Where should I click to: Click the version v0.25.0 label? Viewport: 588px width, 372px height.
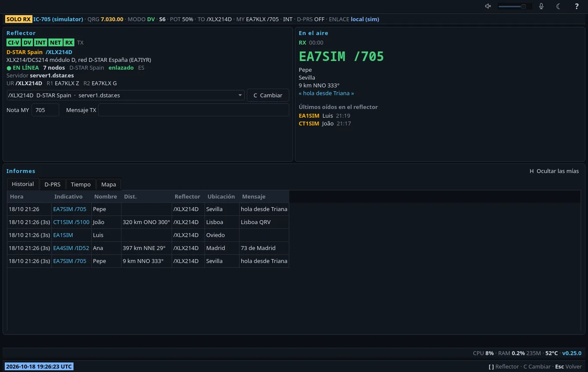(572, 353)
